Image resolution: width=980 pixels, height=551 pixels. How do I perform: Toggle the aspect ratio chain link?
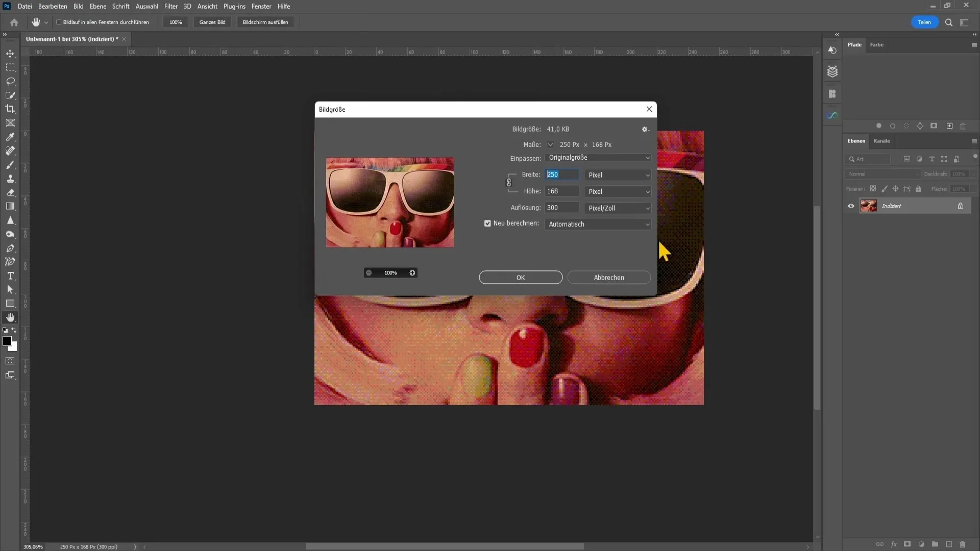point(509,183)
